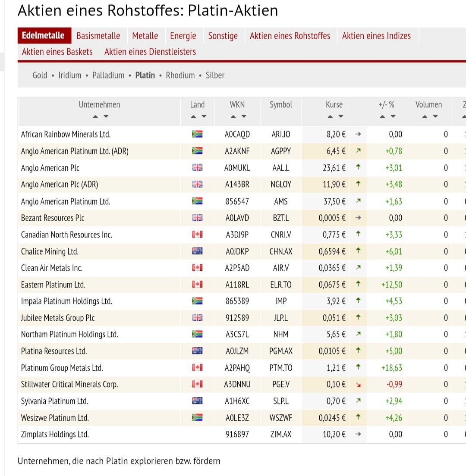Sort Land column ascending with up arrow
The width and height of the screenshot is (466, 476).
193,116
